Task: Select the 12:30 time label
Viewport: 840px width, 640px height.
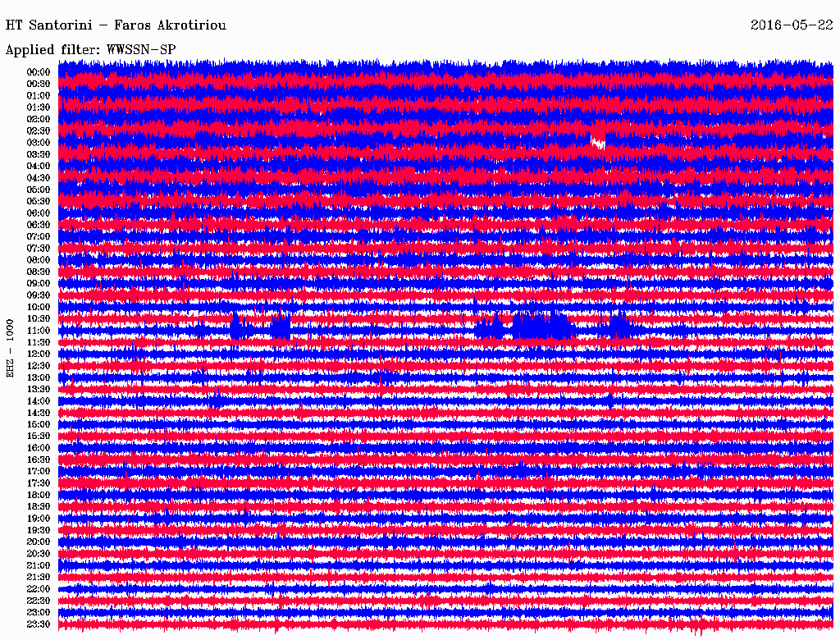Action: point(39,366)
